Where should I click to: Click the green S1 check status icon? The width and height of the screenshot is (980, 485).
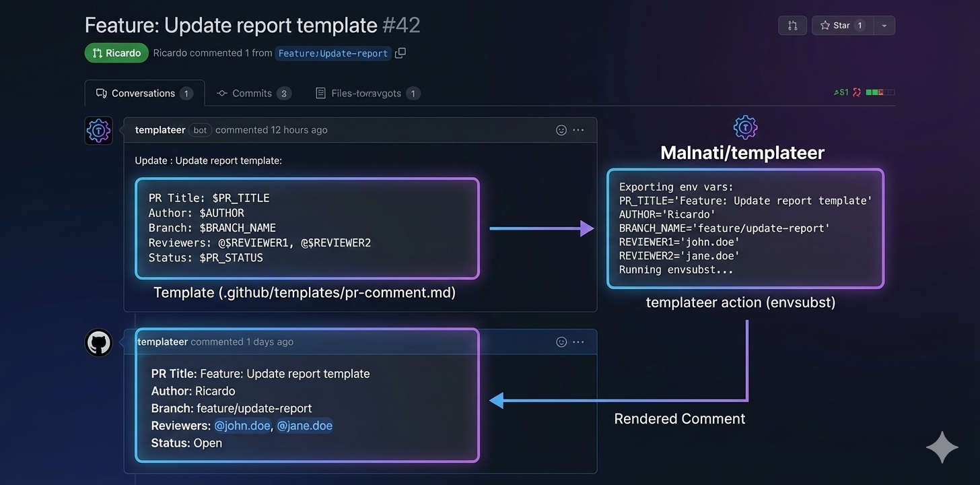pos(841,92)
